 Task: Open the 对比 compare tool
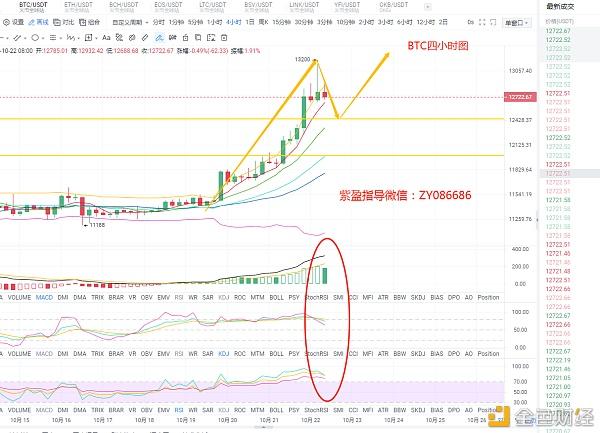pyautogui.click(x=64, y=23)
